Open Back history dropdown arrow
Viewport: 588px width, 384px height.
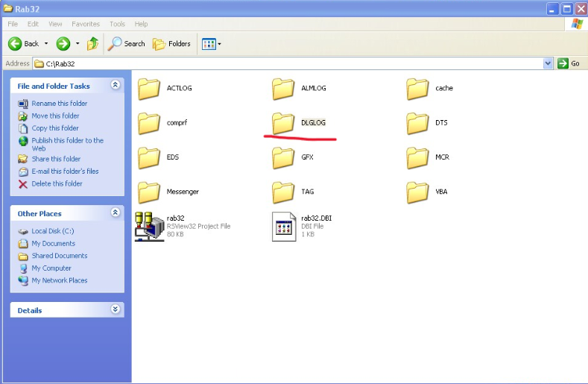[46, 44]
